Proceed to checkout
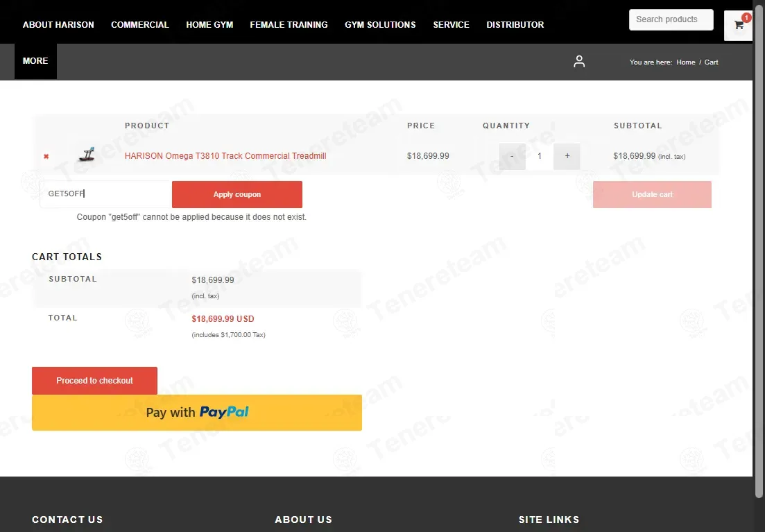 94,381
